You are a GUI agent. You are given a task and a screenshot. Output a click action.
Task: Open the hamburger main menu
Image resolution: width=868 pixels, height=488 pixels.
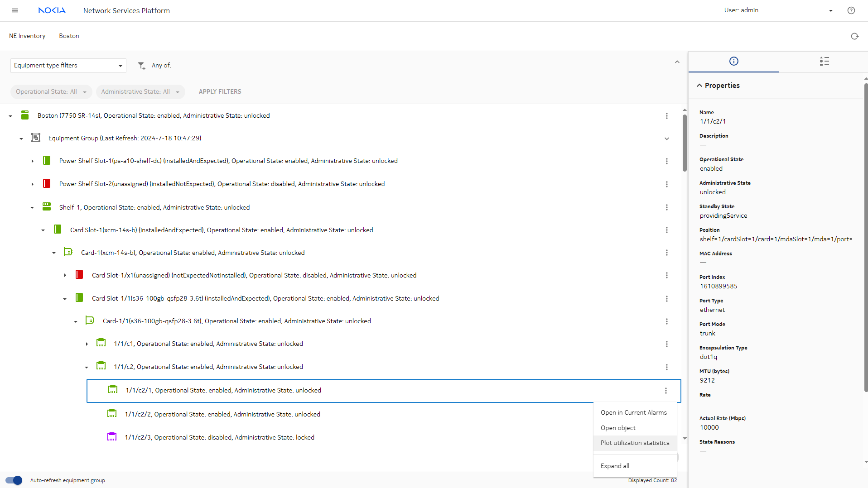click(15, 10)
